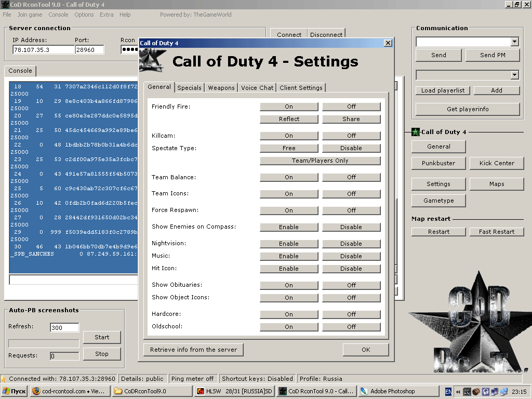Switch to the Voice Chat tab
Viewport: 532px width, 399px height.
[257, 88]
